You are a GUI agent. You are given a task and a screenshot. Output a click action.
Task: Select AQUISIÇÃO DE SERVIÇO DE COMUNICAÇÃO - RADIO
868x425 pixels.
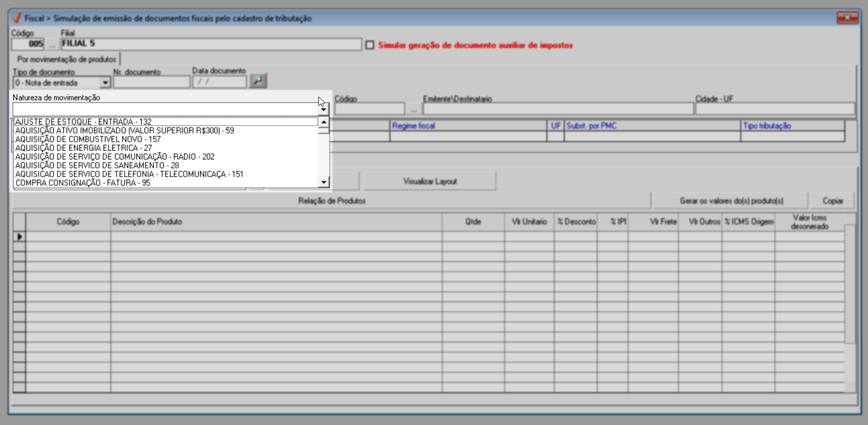click(166, 157)
